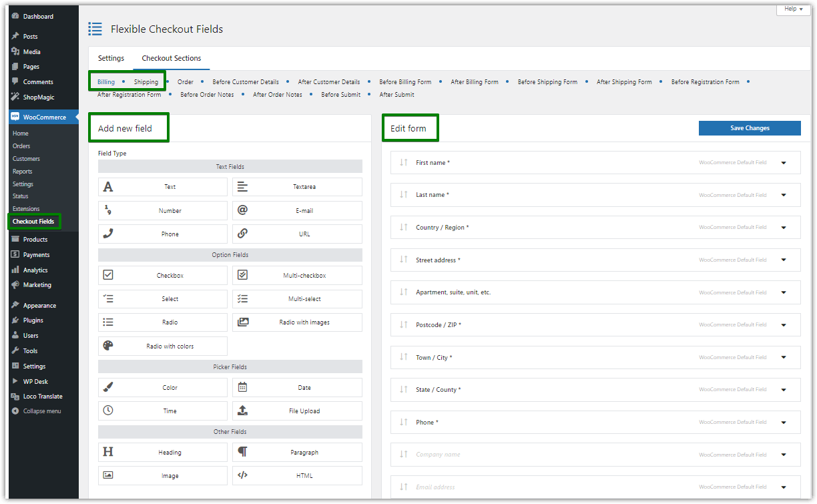Add a File Upload field

tap(297, 411)
